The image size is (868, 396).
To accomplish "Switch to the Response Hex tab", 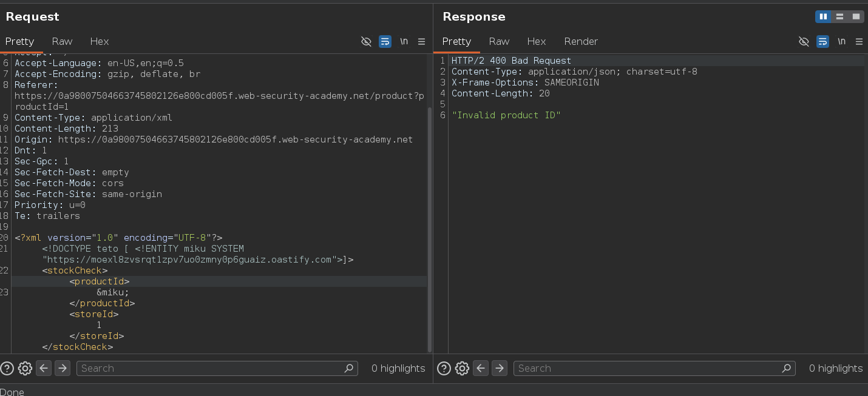I will coord(537,41).
